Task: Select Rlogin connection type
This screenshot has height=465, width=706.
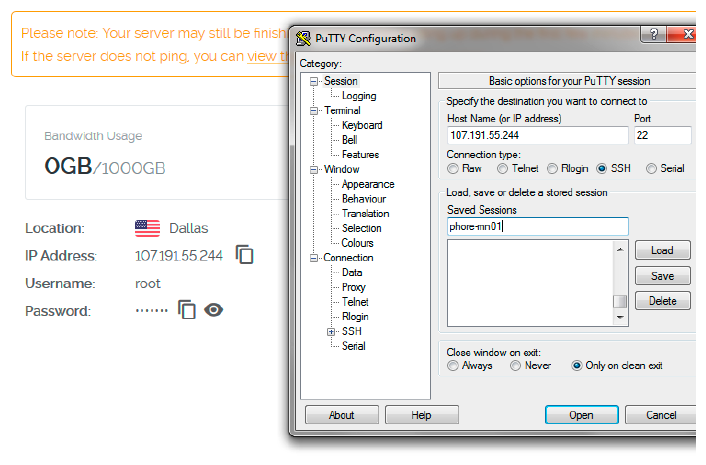Action: click(552, 169)
